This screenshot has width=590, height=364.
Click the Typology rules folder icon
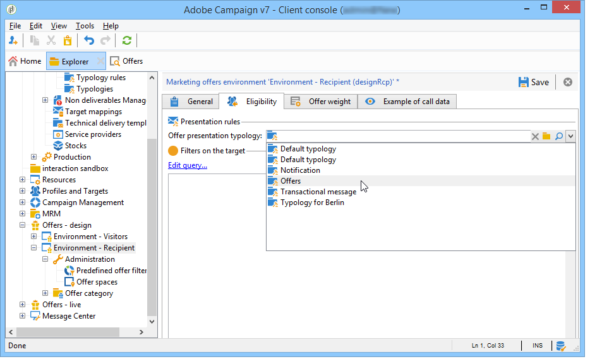click(x=69, y=78)
